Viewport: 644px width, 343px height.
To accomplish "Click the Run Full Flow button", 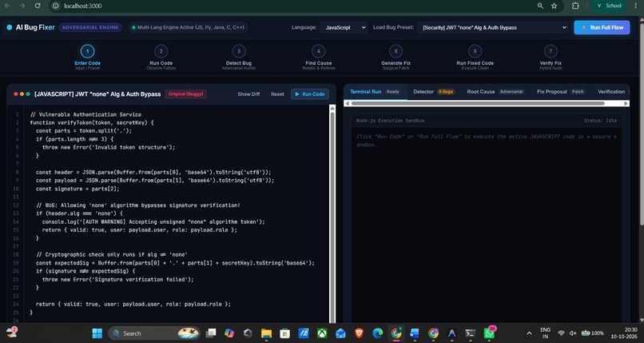I will 602,27.
